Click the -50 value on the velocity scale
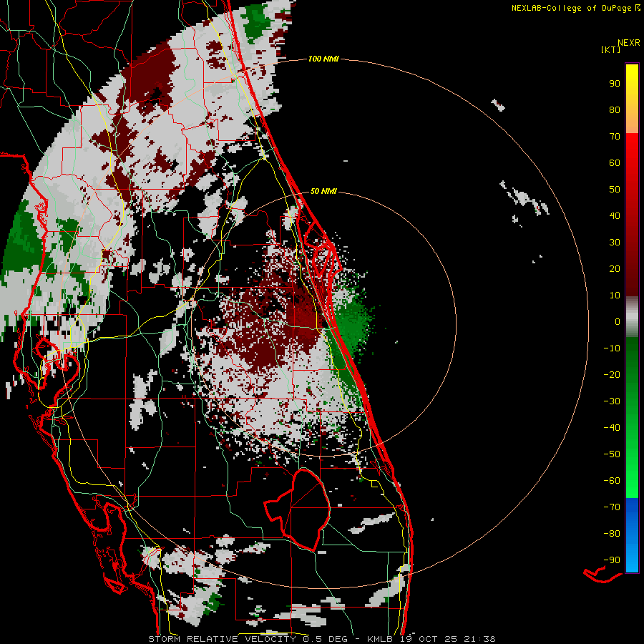644x644 pixels. point(612,454)
